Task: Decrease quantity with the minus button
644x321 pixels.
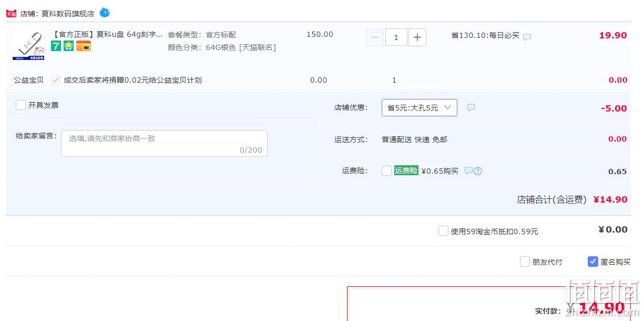Action: pyautogui.click(x=375, y=37)
